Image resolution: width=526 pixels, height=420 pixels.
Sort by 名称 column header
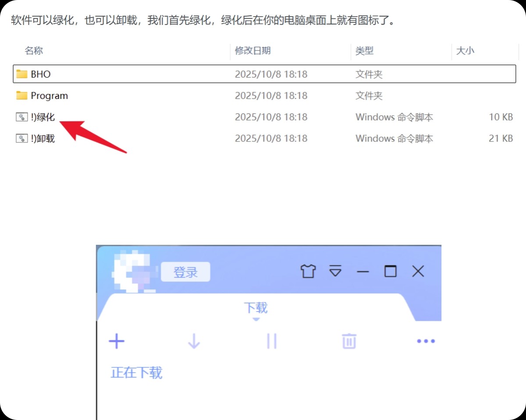point(34,51)
